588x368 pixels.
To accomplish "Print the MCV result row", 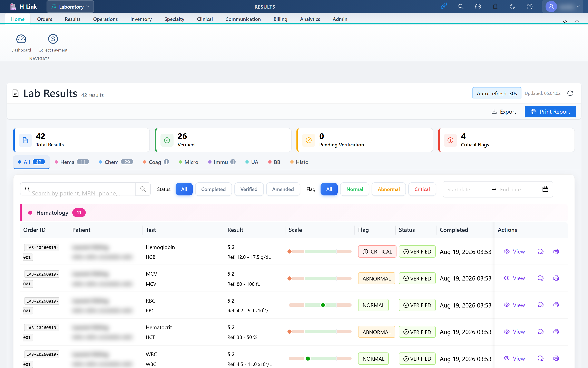I will pyautogui.click(x=556, y=278).
